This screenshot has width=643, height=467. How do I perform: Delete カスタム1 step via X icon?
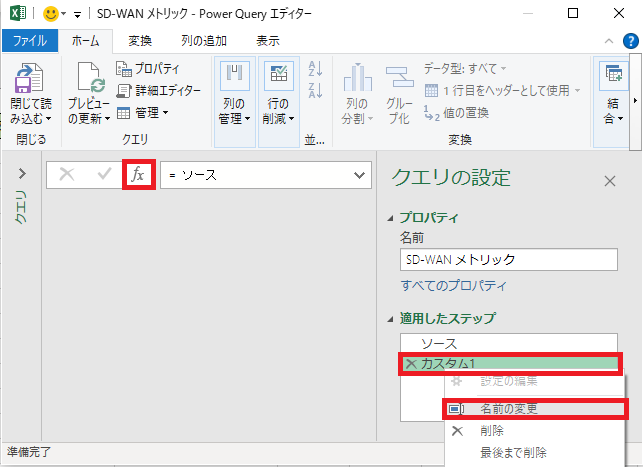411,363
